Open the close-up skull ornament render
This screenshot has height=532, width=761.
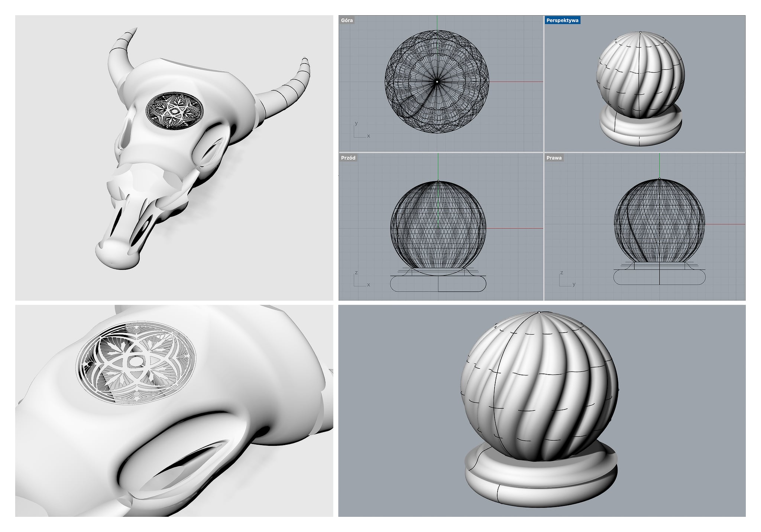pos(174,411)
